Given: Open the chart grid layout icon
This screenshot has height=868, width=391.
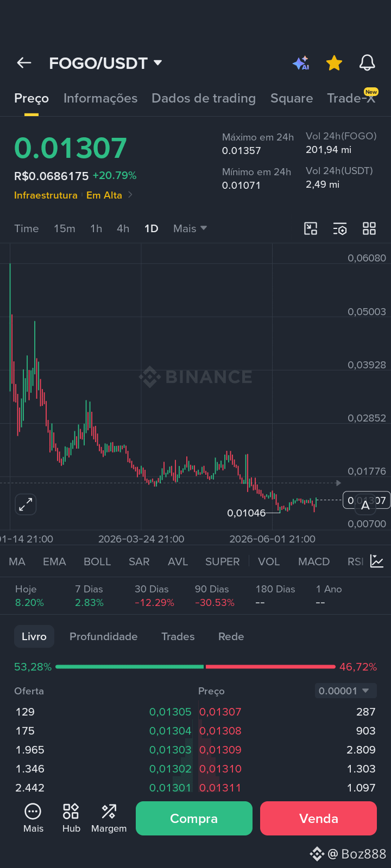Looking at the screenshot, I should tap(369, 228).
